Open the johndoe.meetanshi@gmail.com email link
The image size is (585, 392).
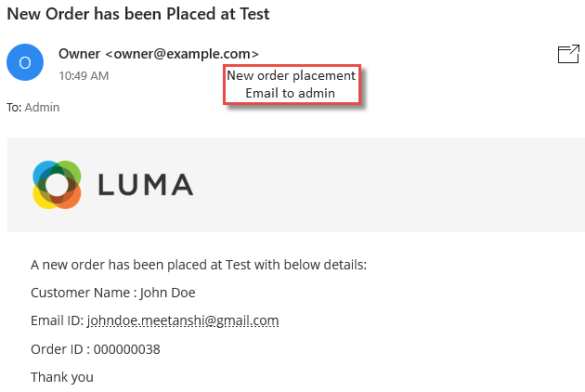pyautogui.click(x=183, y=320)
